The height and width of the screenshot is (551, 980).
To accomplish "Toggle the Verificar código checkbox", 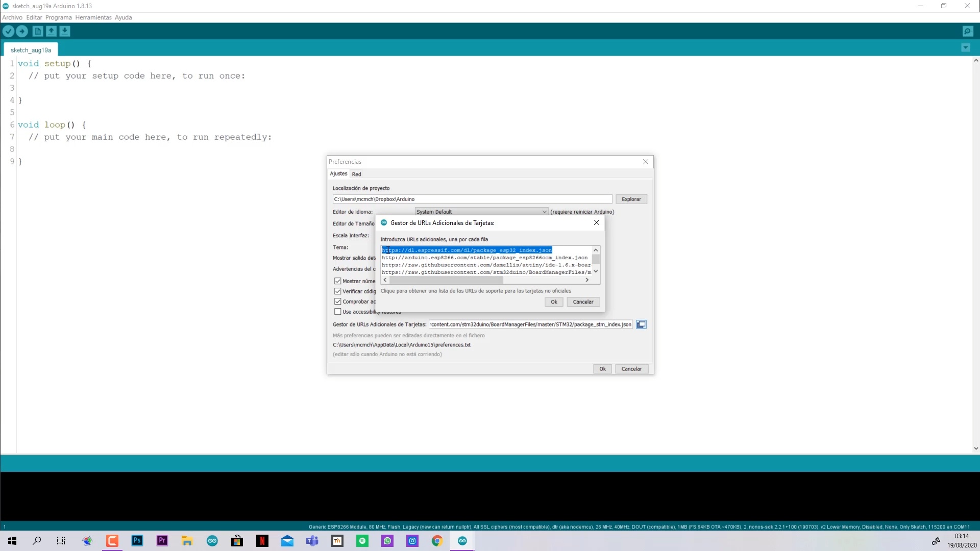I will (x=337, y=291).
